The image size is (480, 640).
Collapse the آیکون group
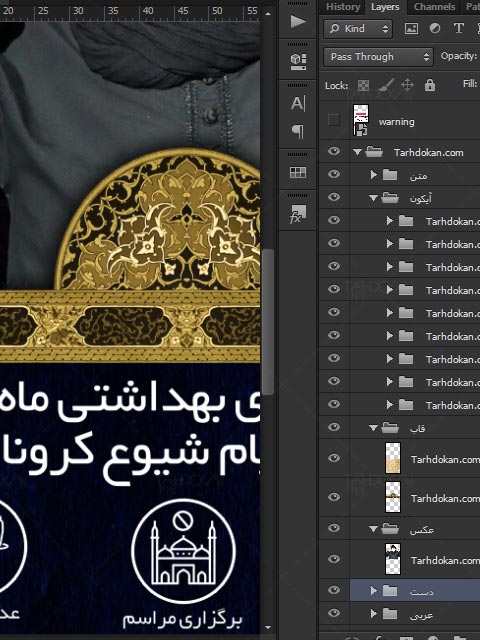point(373,198)
